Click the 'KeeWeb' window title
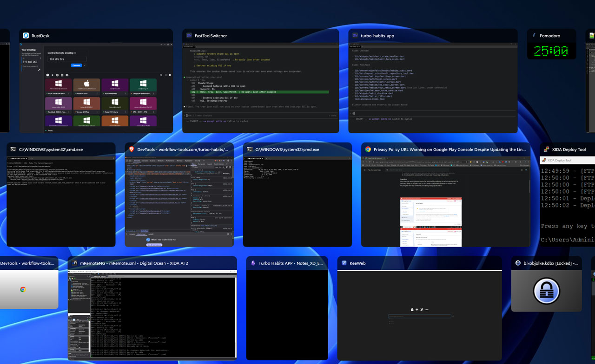 357,263
